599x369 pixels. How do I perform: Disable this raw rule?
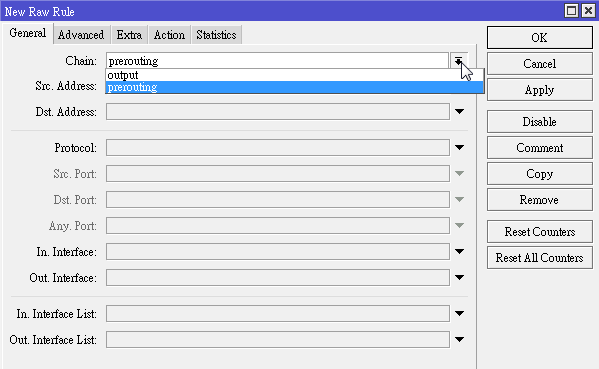[539, 122]
